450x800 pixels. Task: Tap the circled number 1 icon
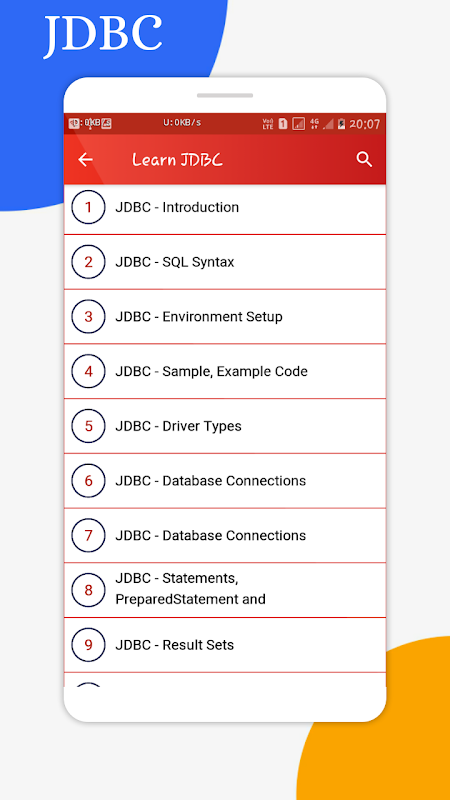pos(88,207)
